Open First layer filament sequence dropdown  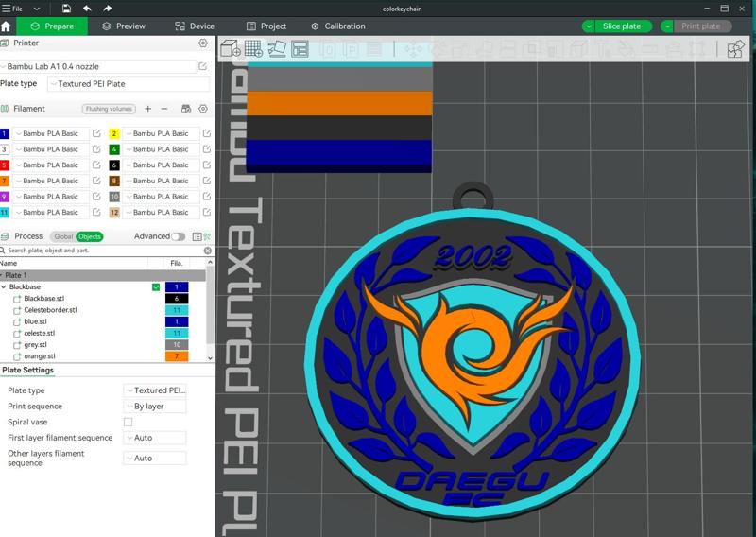point(155,438)
